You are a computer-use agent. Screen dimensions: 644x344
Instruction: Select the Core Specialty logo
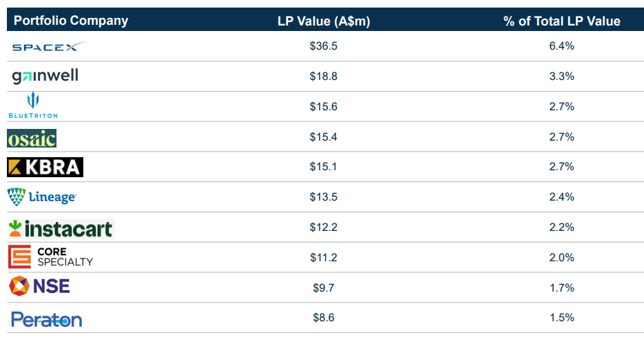(x=50, y=257)
